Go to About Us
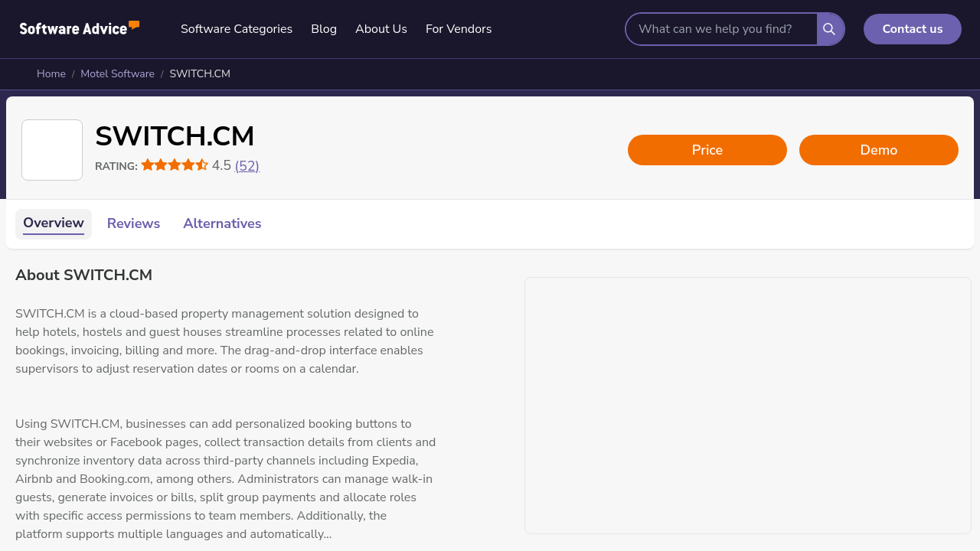This screenshot has width=980, height=551. click(381, 29)
